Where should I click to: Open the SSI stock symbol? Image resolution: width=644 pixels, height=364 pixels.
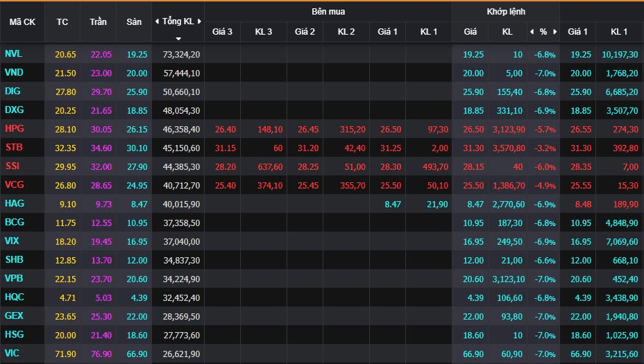[12, 166]
